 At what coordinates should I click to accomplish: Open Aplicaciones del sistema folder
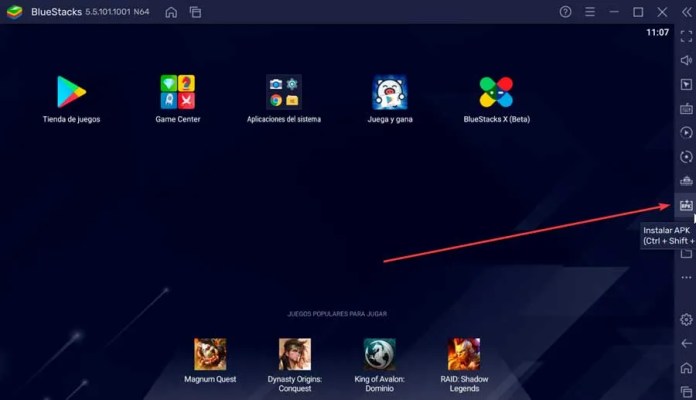[284, 92]
